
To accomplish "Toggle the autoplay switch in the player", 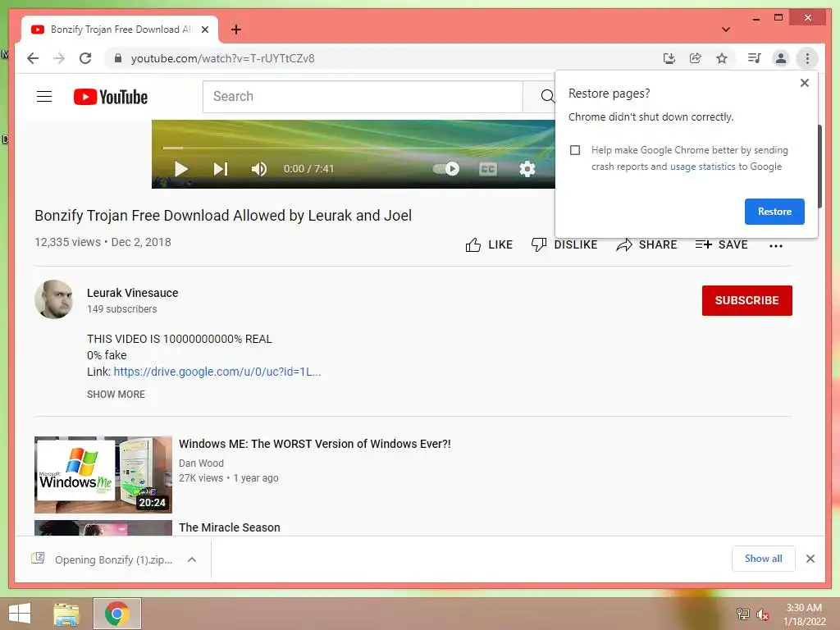I will (x=446, y=169).
